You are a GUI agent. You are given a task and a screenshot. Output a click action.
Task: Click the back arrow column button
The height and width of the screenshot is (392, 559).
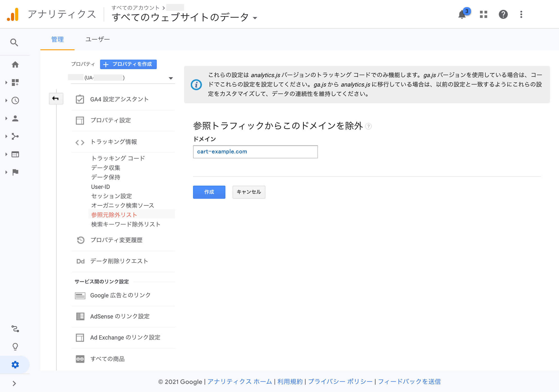(x=56, y=98)
